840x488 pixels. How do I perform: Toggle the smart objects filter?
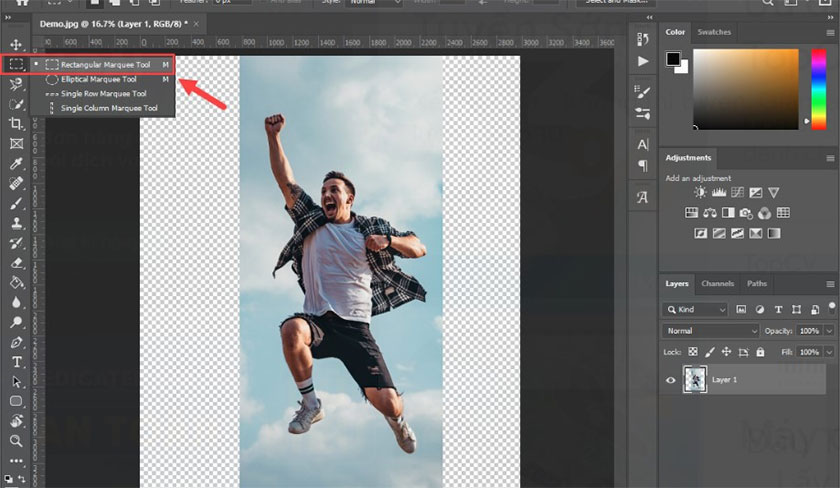(x=815, y=309)
